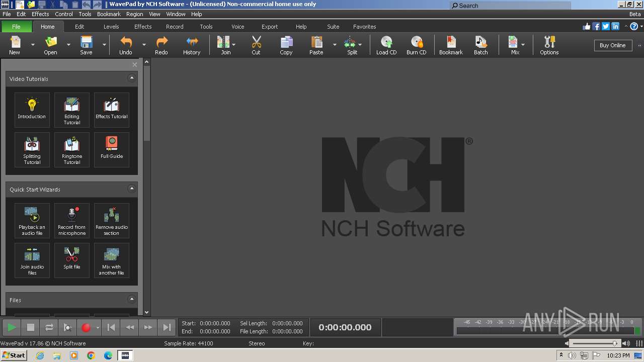Open the Introduction video tutorial
The image size is (644, 362).
pyautogui.click(x=32, y=110)
